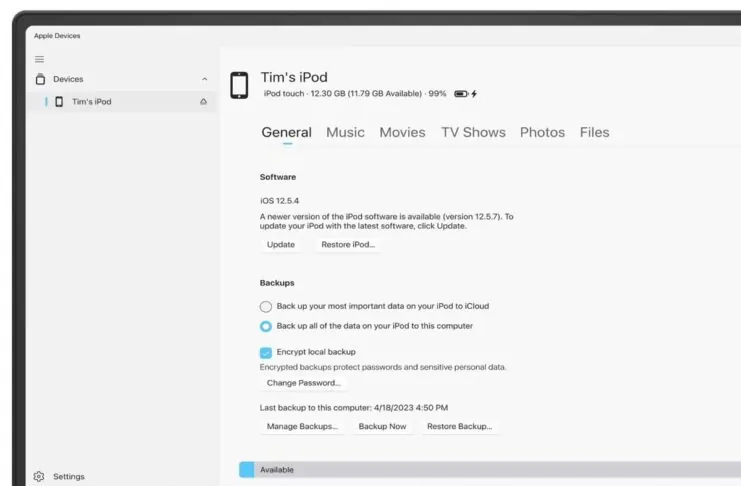Click the Software section heading

278,177
